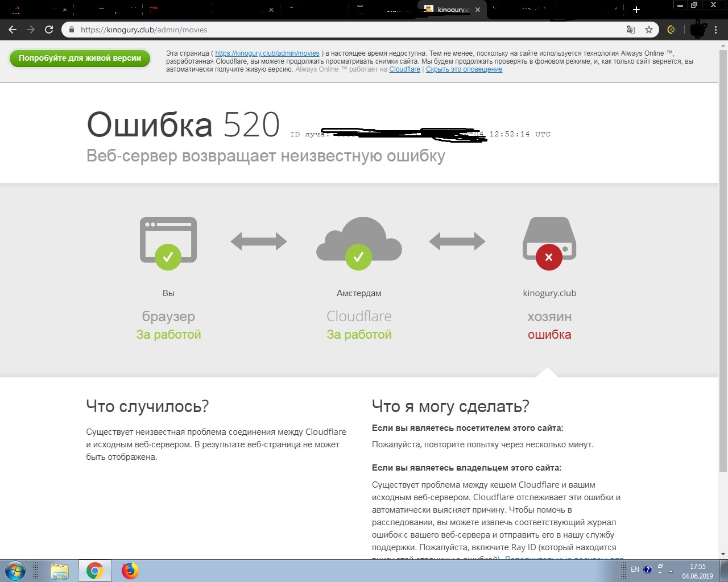The image size is (728, 582).
Task: Close the kinogury tab
Action: pyautogui.click(x=477, y=10)
